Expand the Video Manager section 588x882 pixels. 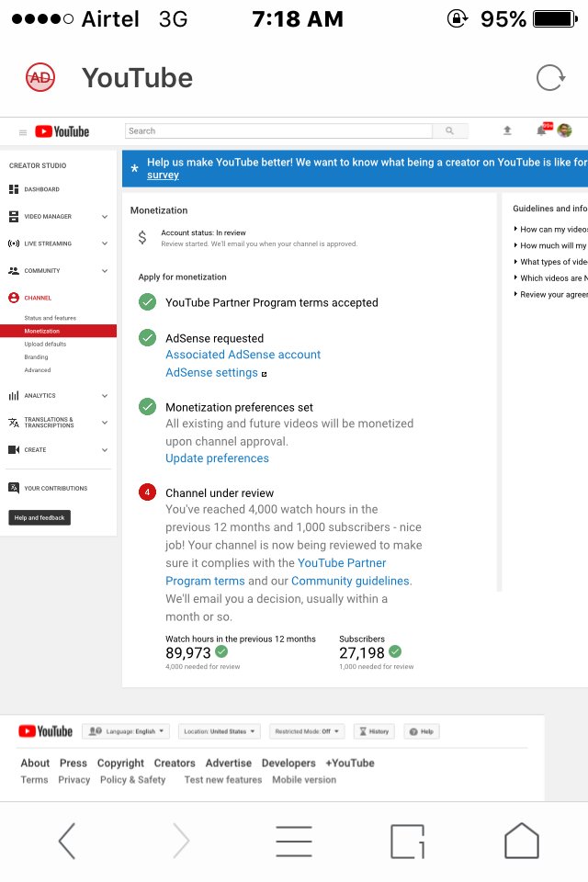105,217
